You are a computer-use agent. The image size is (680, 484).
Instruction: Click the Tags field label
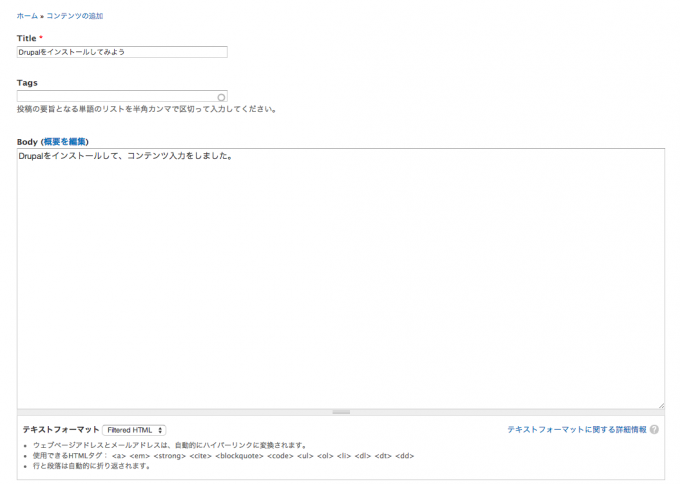pos(27,83)
